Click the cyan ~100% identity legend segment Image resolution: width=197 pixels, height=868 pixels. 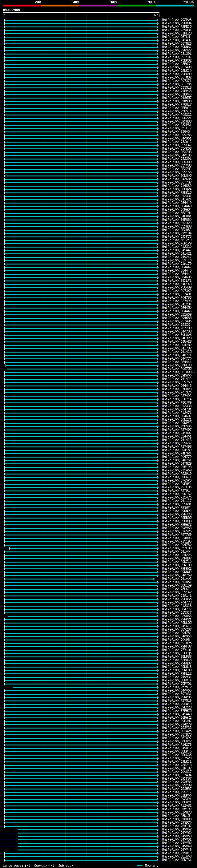coord(175,6)
